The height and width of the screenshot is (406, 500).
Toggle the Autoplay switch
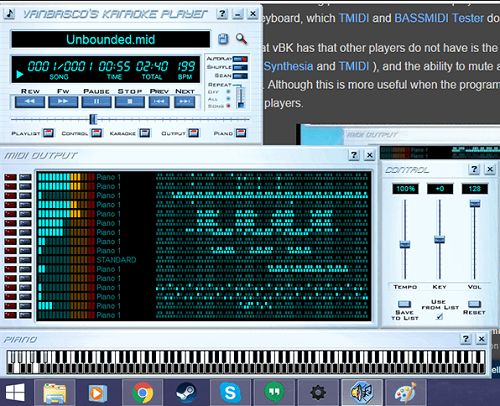[x=240, y=59]
